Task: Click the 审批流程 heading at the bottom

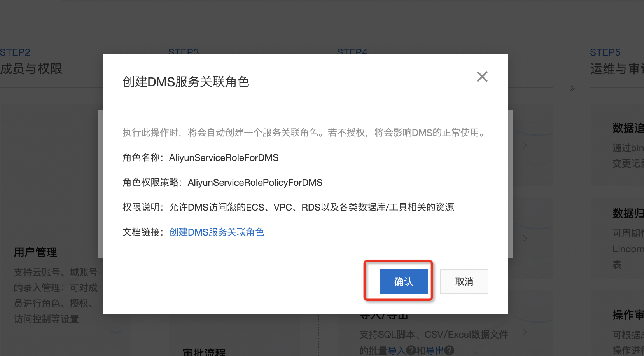Action: [204, 352]
